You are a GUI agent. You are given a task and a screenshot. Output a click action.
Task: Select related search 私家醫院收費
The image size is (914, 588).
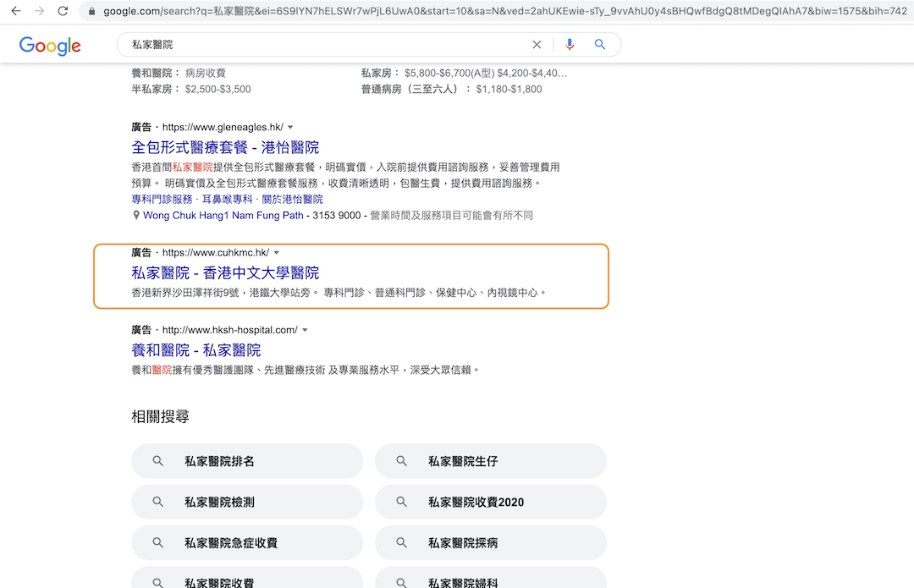pos(247,578)
